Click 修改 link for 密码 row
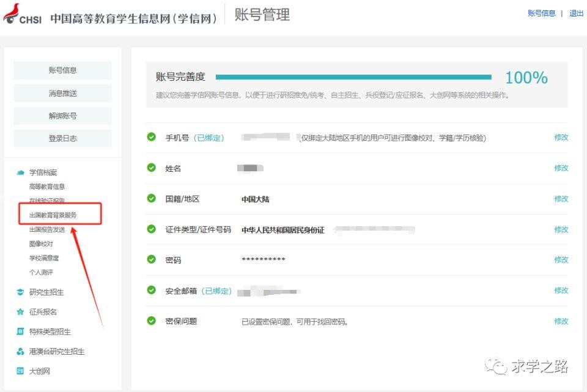The height and width of the screenshot is (392, 587). (x=561, y=260)
